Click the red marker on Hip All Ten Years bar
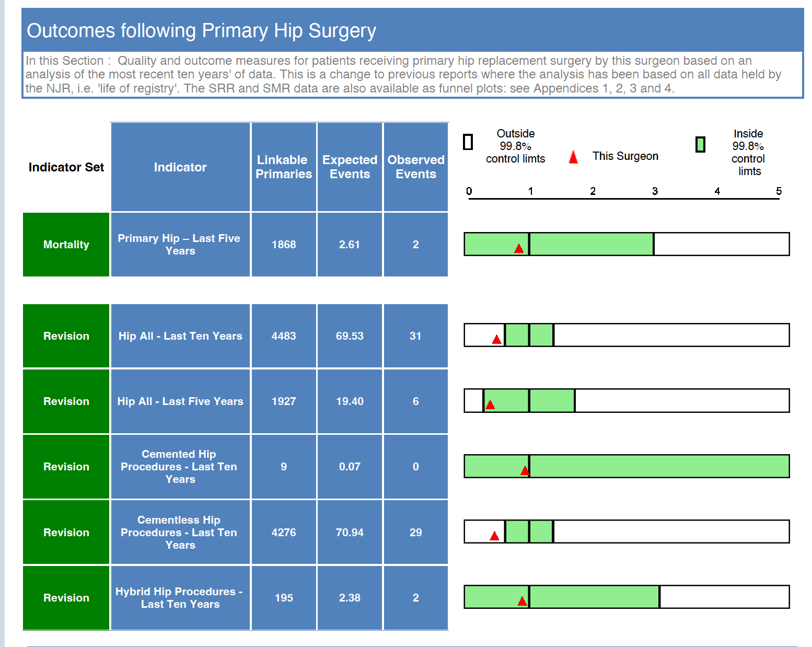Screen dimensions: 812x647 (x=496, y=340)
